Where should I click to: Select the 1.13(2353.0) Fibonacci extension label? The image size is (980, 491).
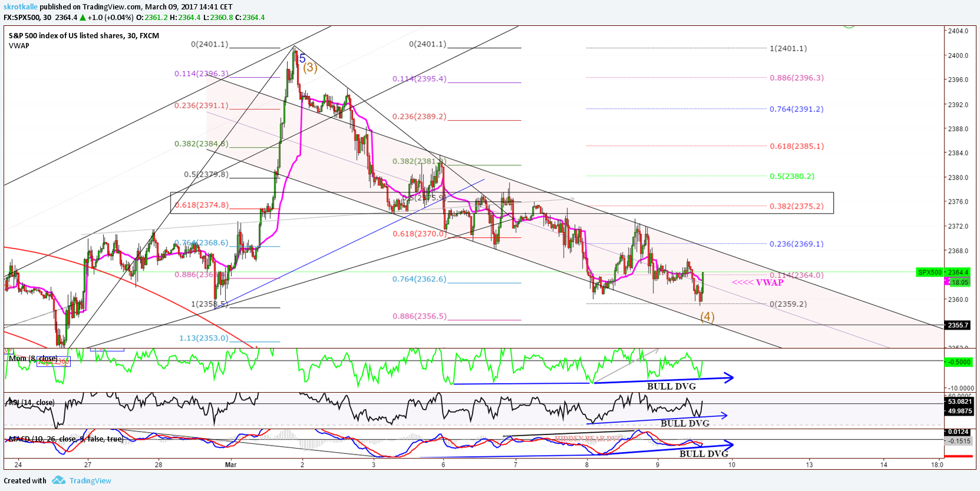point(204,338)
